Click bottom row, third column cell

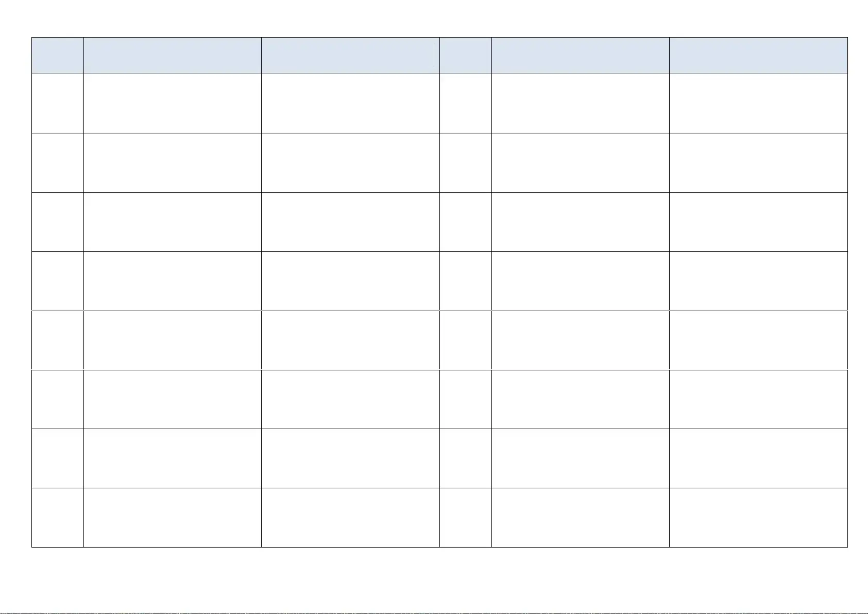350,518
